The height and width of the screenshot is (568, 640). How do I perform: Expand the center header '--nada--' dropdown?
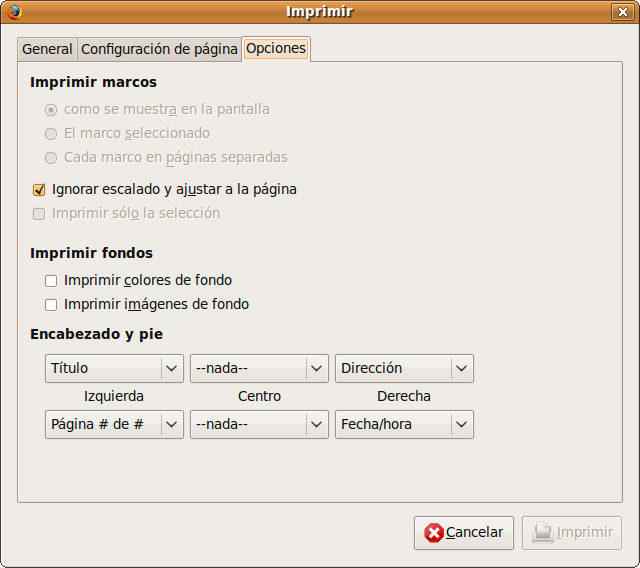(x=259, y=368)
